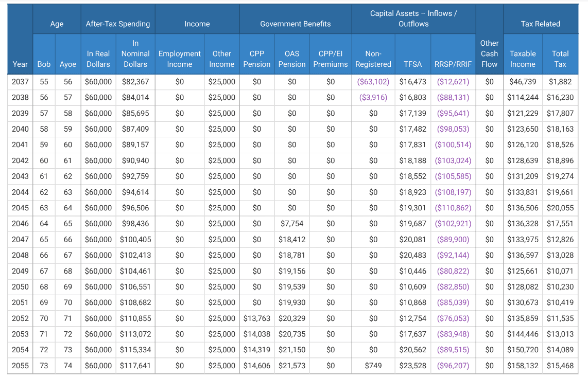Select the $13,763 CPP Pension value

256,318
